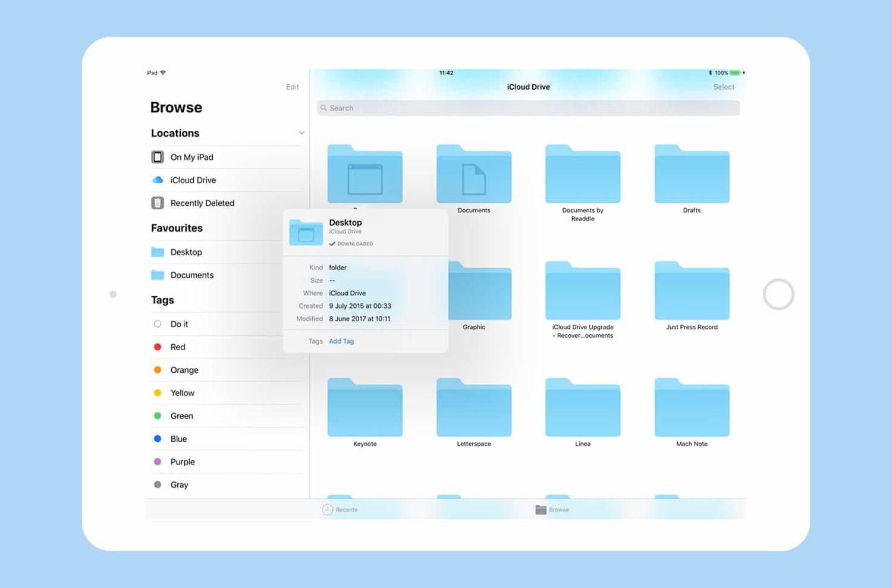Tap the Yellow tag label
This screenshot has height=588, width=892.
click(183, 392)
